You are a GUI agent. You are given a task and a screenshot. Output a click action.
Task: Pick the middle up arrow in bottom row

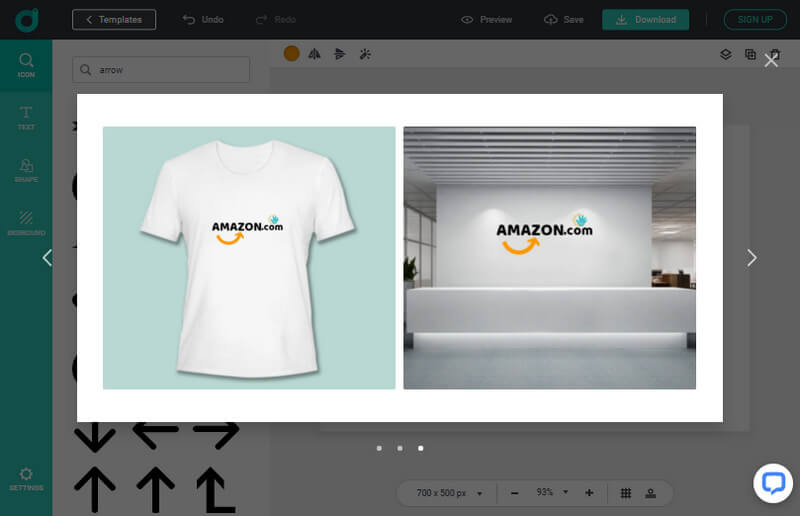(x=156, y=489)
